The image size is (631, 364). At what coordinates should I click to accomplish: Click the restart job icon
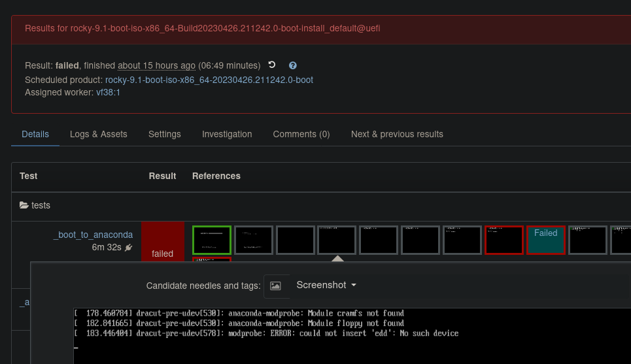click(272, 65)
